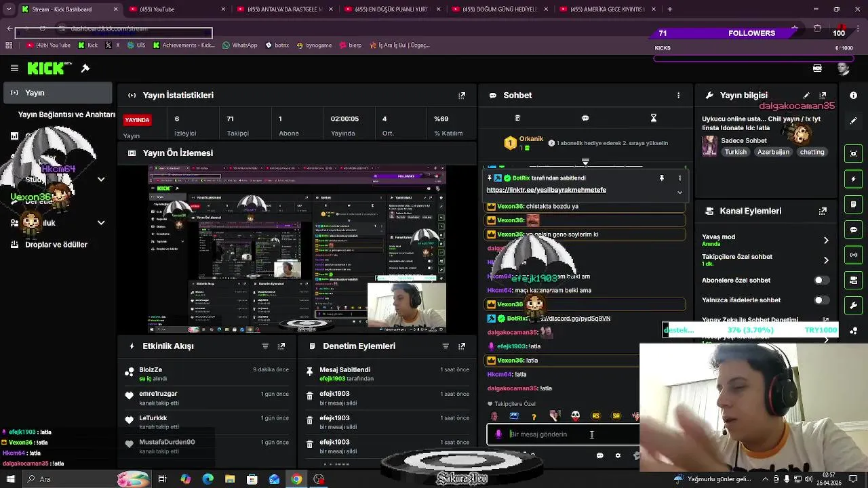Open the Sohbet three-dot options menu
Viewport: 868px width, 488px height.
678,96
